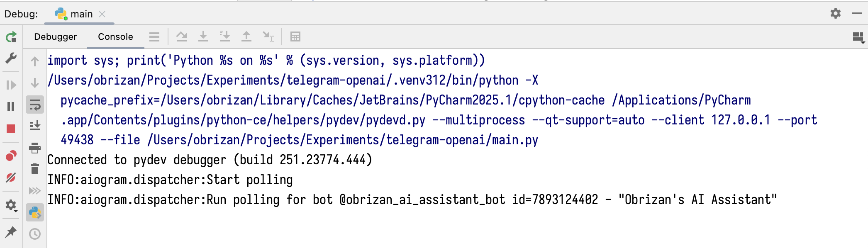Clear console output with the trash icon
Image resolution: width=868 pixels, height=248 pixels.
pos(35,169)
